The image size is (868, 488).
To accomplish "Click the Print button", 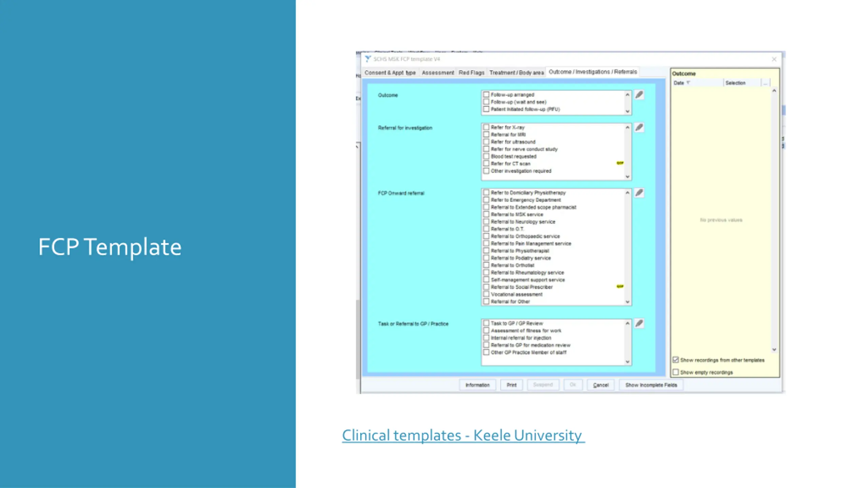I will [x=511, y=385].
